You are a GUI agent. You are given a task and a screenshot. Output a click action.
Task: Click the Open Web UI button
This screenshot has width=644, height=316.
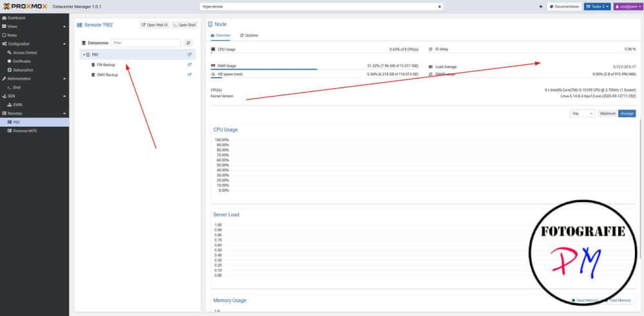155,25
